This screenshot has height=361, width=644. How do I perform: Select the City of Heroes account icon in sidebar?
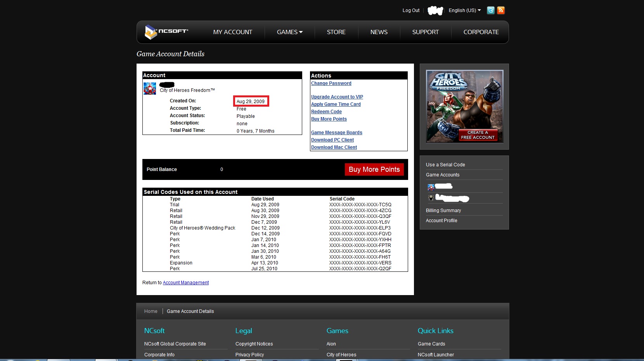(431, 187)
